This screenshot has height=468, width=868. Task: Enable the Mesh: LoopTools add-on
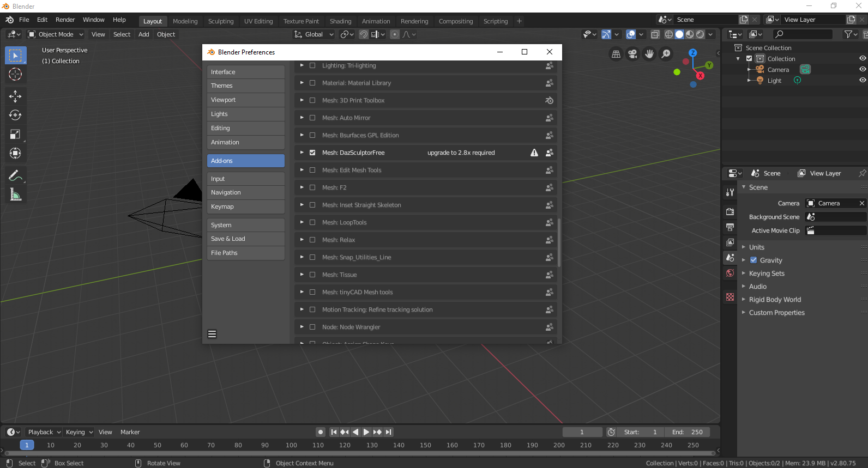coord(312,222)
